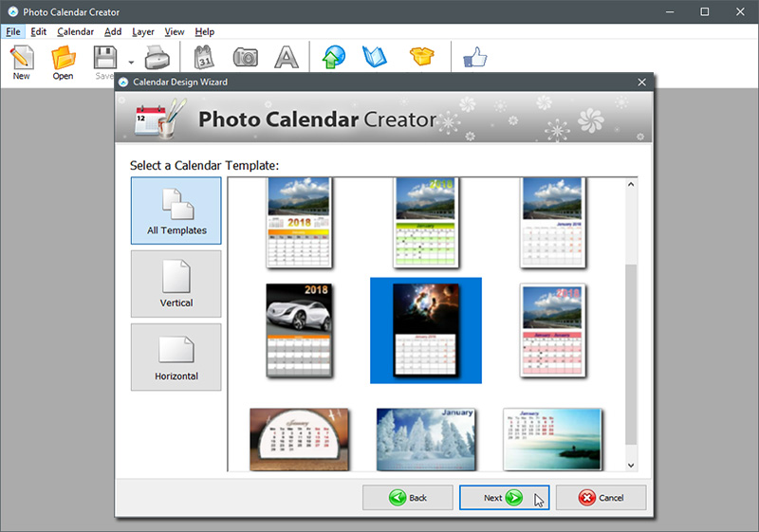Viewport: 759px width, 532px height.
Task: Click the calendar page 31 icon
Action: 204,58
